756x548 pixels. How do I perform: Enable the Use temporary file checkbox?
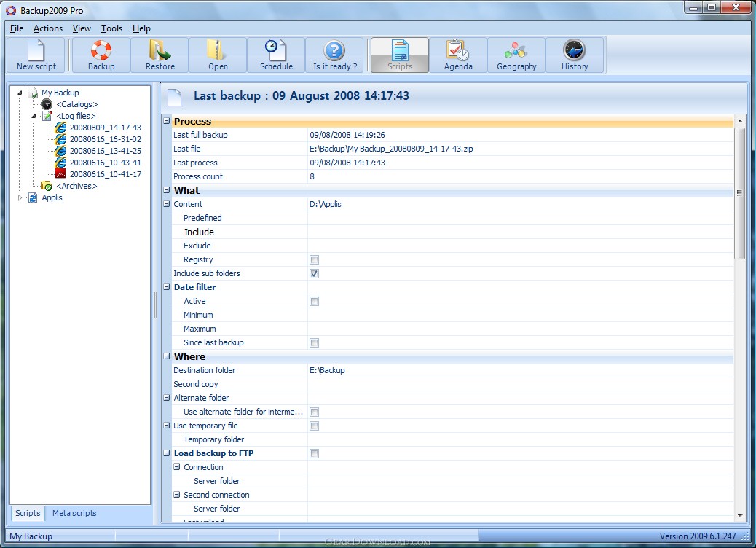(x=314, y=426)
